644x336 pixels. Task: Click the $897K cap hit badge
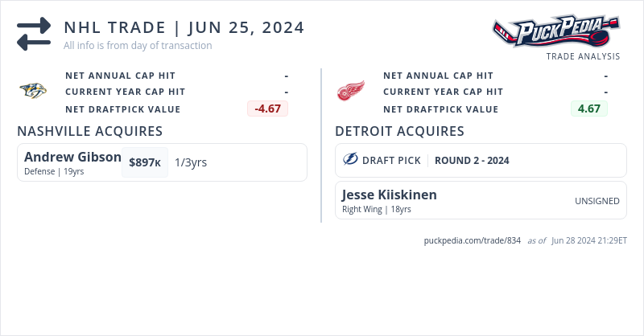click(x=145, y=162)
